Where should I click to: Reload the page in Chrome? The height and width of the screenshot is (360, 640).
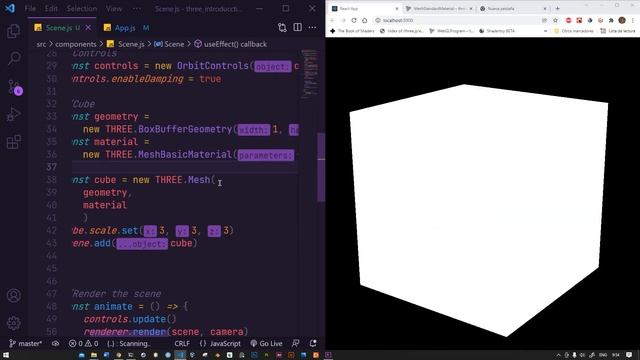click(x=354, y=20)
